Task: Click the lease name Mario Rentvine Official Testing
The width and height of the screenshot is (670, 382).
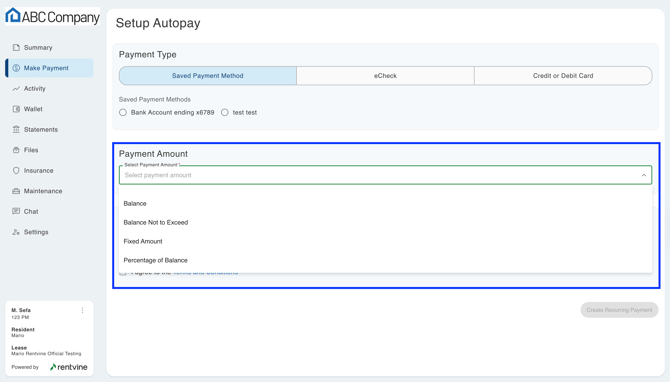Action: point(46,354)
